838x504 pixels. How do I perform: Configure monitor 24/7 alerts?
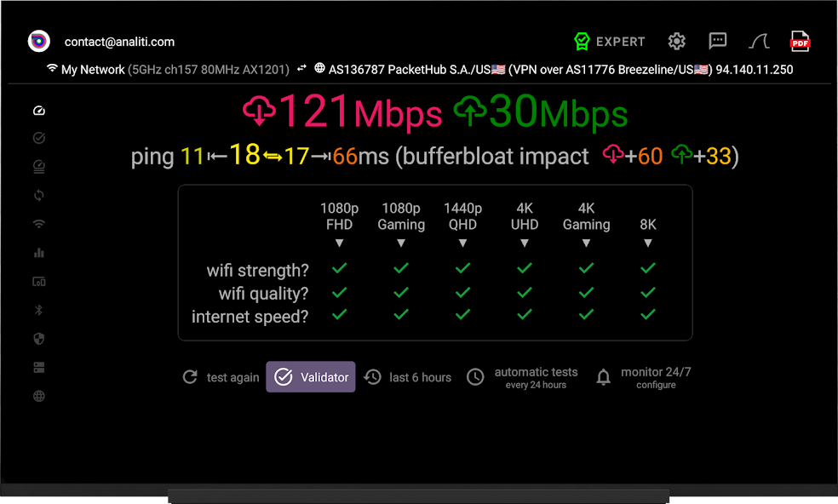pos(644,377)
